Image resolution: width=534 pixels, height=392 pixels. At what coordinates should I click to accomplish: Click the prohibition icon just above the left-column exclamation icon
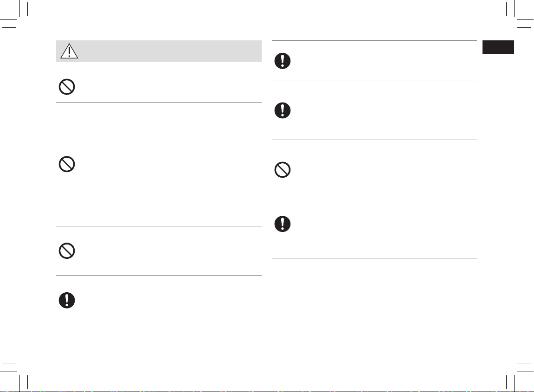(x=67, y=251)
